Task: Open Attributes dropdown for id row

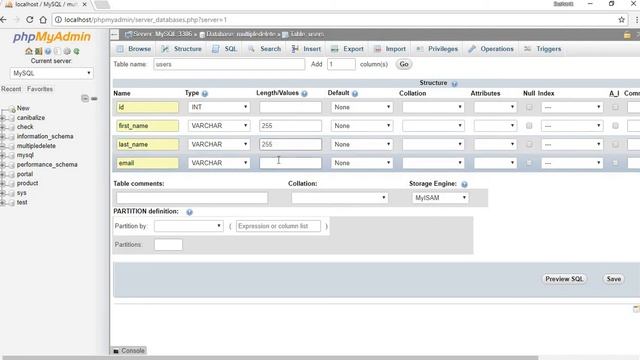Action: tap(495, 107)
